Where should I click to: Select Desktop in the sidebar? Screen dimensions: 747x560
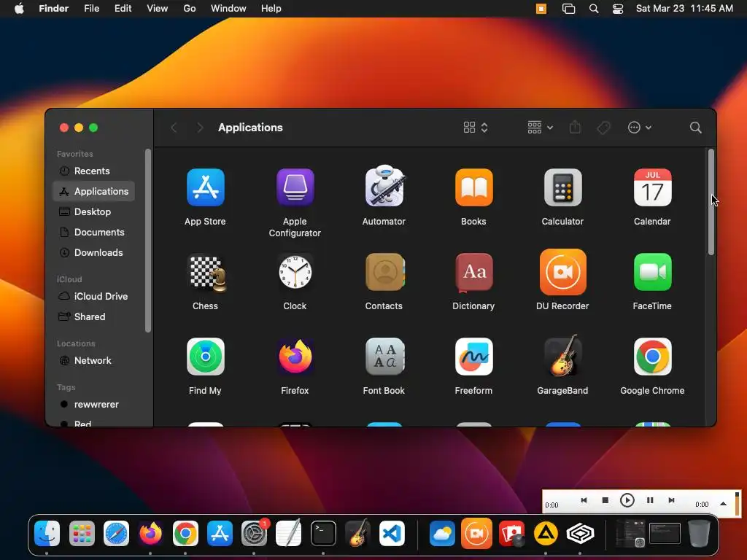click(x=93, y=212)
